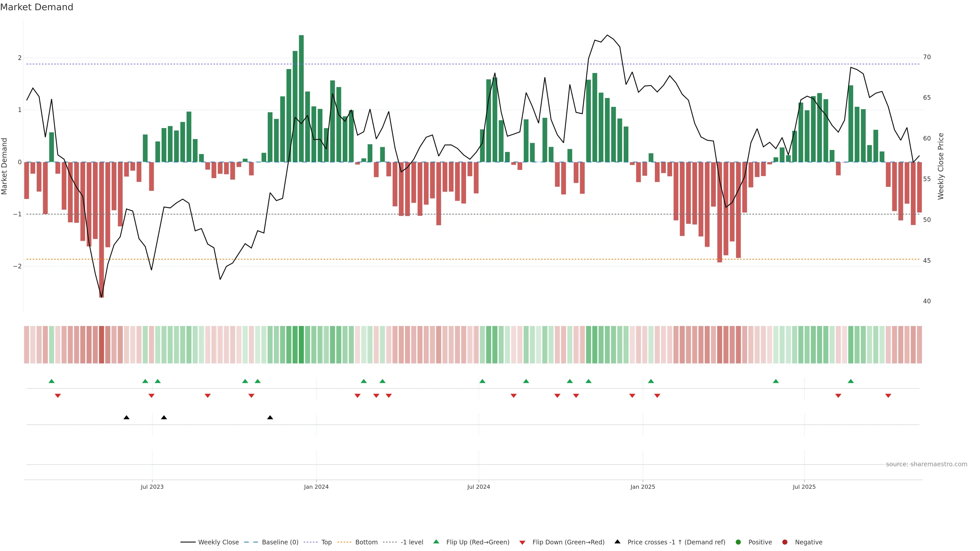Click the deepest red demand bar

click(x=102, y=228)
